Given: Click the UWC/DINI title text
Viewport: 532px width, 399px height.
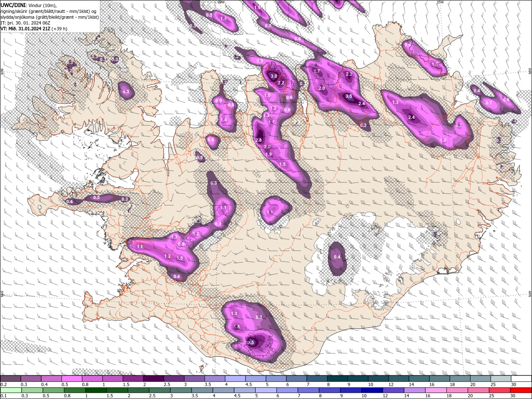Looking at the screenshot, I should (13, 5).
